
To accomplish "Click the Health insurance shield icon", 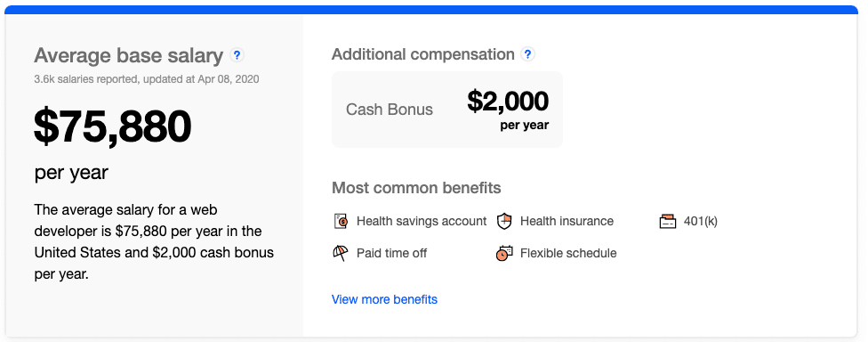I will [503, 221].
